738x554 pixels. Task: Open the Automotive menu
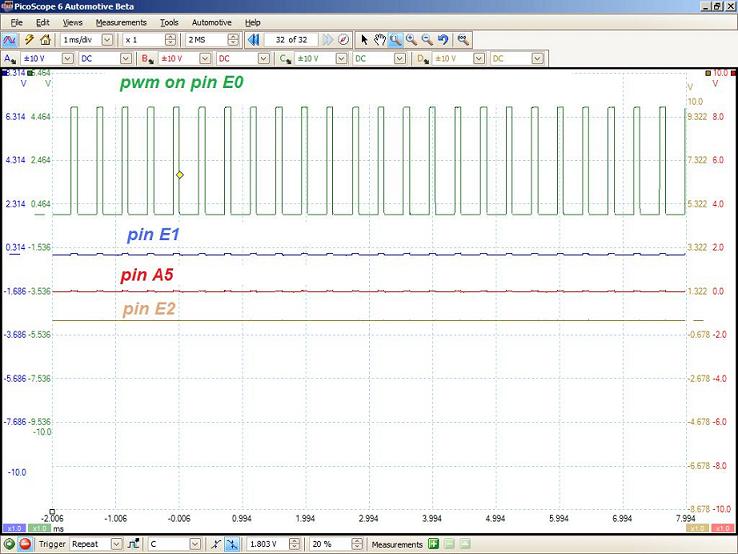point(211,23)
